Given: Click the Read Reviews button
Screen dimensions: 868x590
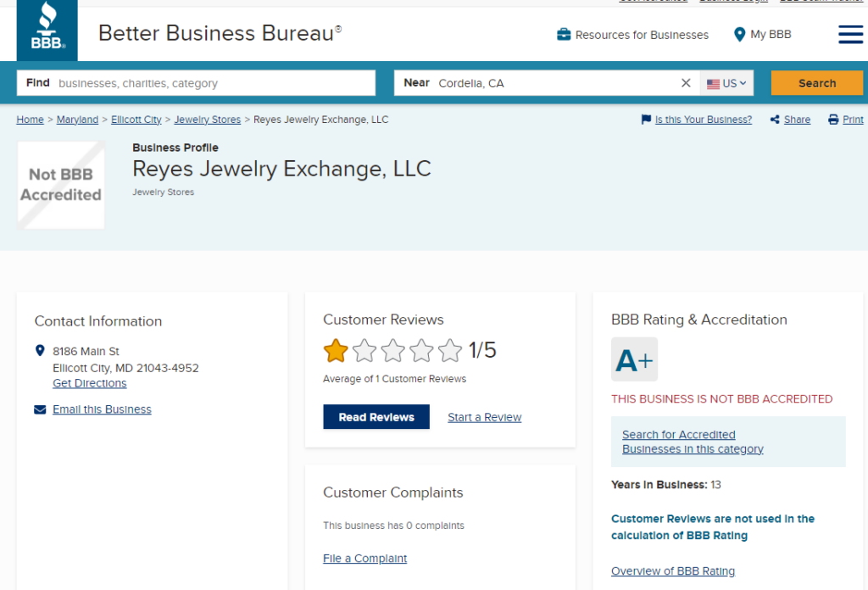Looking at the screenshot, I should coord(376,417).
